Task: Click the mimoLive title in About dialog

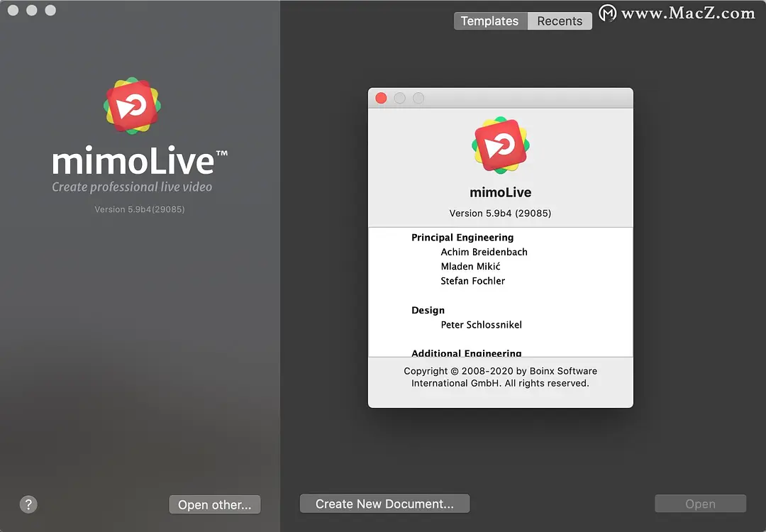Action: click(500, 192)
